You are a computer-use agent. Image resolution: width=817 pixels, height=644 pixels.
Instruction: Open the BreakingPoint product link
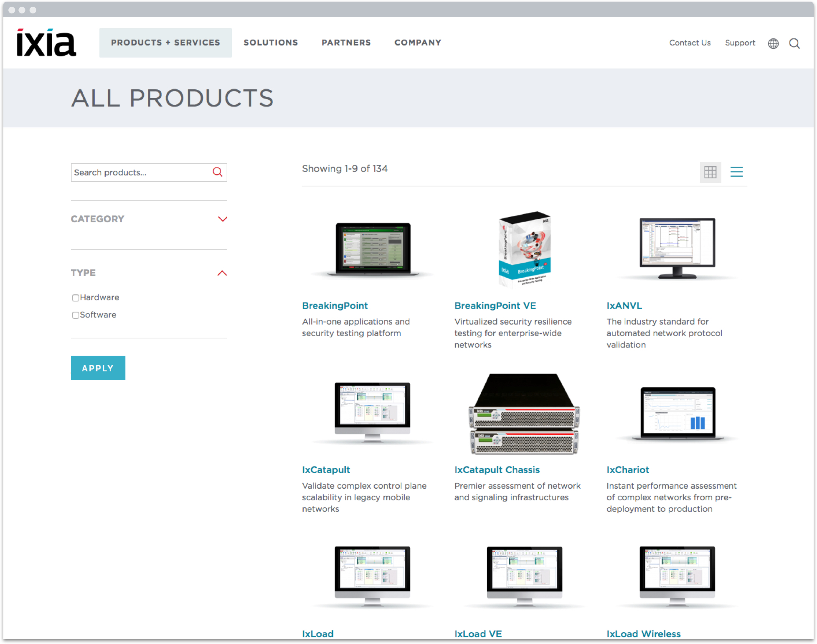tap(335, 306)
